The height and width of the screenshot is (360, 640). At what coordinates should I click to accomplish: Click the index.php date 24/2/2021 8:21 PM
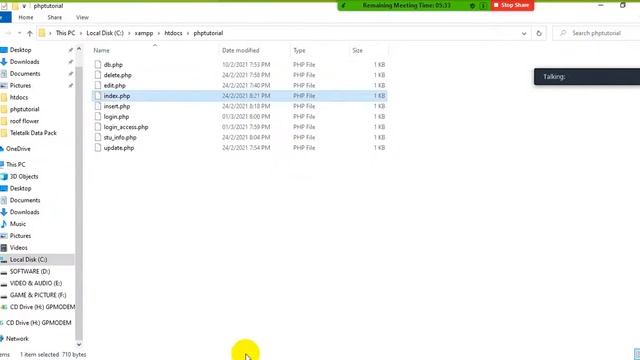tap(246, 96)
